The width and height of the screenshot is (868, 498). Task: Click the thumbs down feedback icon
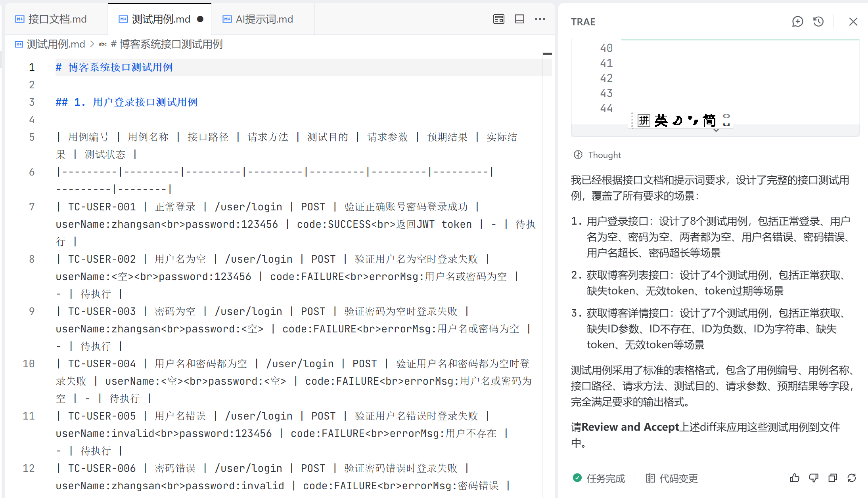(813, 478)
